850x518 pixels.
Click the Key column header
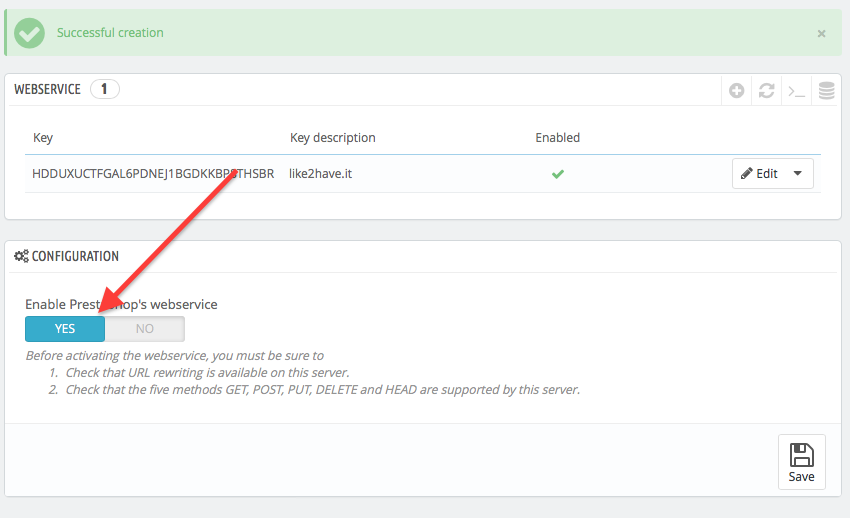coord(43,137)
